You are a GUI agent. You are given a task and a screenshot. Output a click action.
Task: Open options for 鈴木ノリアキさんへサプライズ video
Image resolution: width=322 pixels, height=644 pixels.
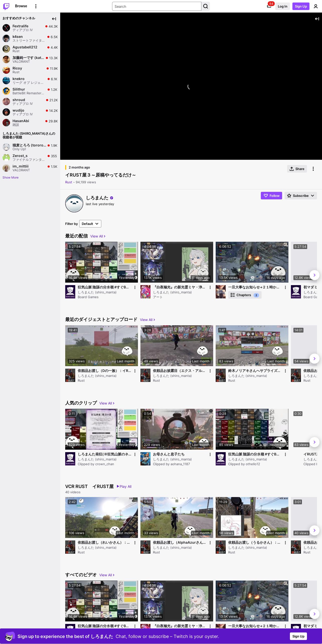[285, 371]
